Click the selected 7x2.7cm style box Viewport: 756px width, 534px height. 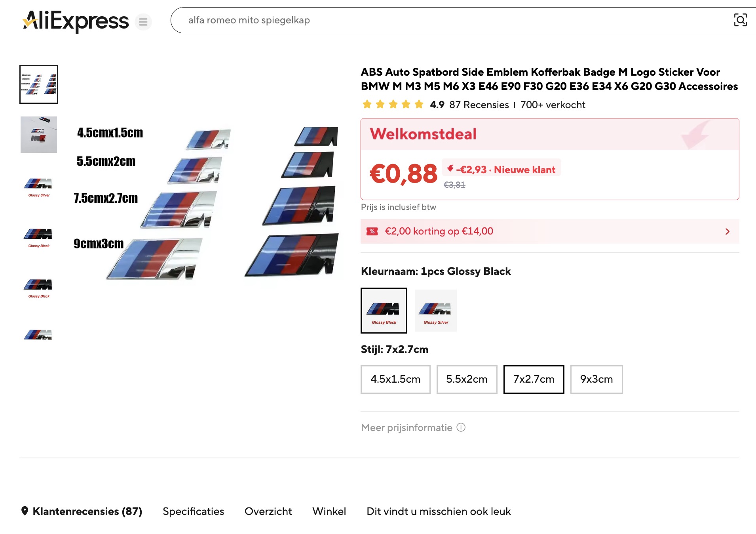click(533, 379)
